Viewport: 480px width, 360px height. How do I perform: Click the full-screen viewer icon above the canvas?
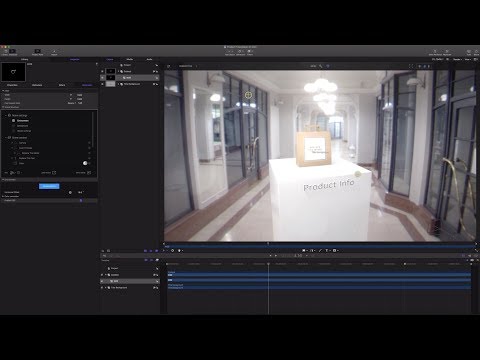point(411,66)
